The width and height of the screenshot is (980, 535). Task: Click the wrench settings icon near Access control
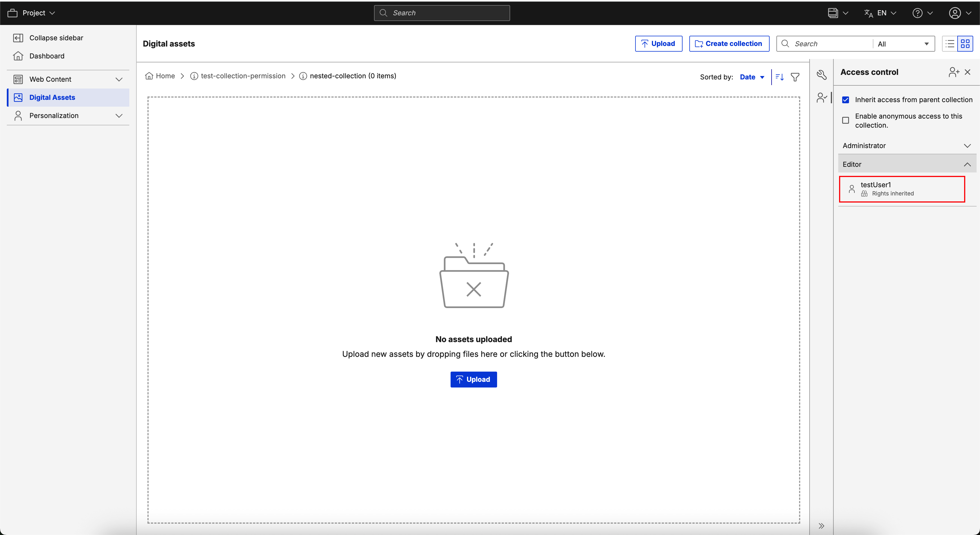click(822, 75)
